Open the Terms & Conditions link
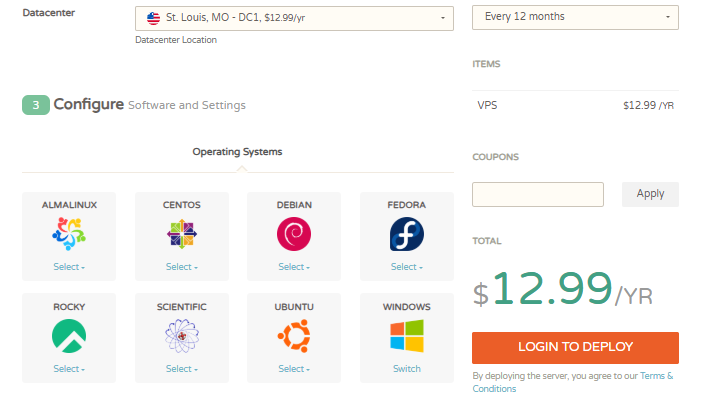Screen dimensions: 702x398 tap(573, 382)
